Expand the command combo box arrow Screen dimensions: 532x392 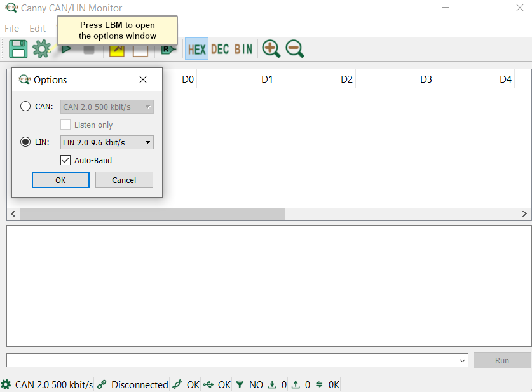pos(462,360)
